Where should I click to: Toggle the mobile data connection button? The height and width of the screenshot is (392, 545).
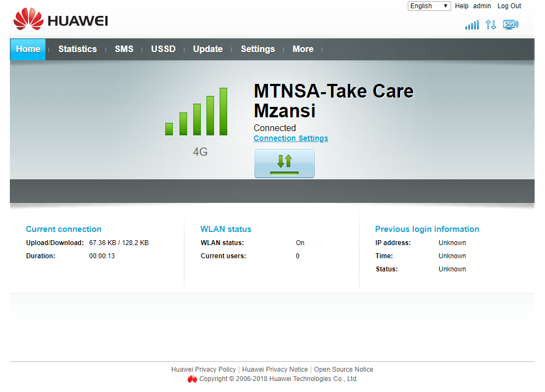pyautogui.click(x=284, y=163)
